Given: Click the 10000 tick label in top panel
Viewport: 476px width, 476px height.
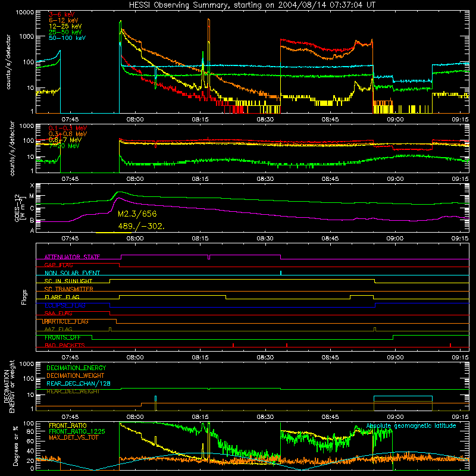Looking at the screenshot, I should [x=25, y=12].
